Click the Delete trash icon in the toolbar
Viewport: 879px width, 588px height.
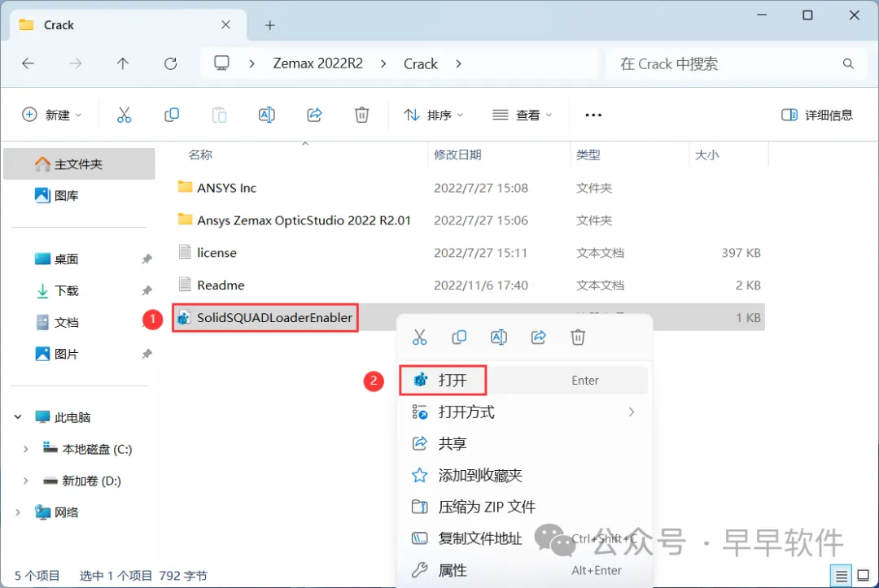(x=361, y=115)
